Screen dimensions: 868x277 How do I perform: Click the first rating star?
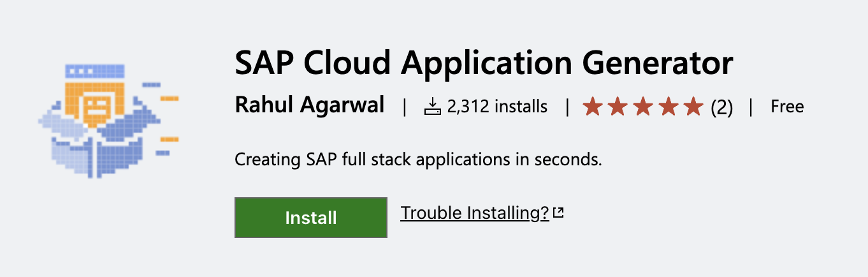coord(593,107)
